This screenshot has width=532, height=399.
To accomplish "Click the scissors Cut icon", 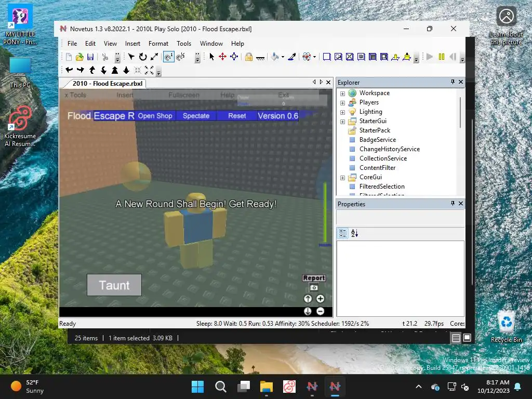I will tap(105, 57).
